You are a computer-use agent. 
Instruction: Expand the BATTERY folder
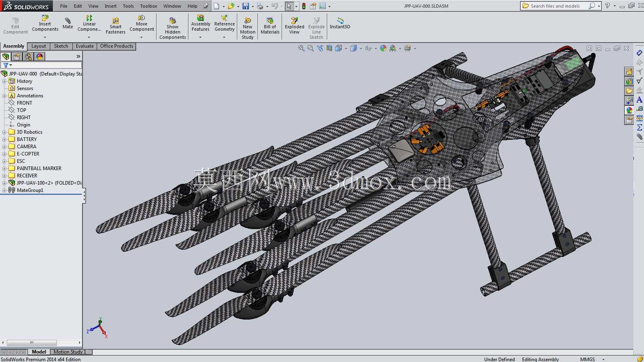tap(4, 139)
